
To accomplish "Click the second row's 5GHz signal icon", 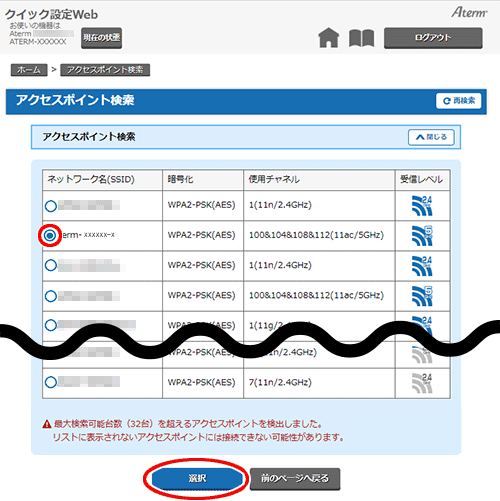I will 422,236.
